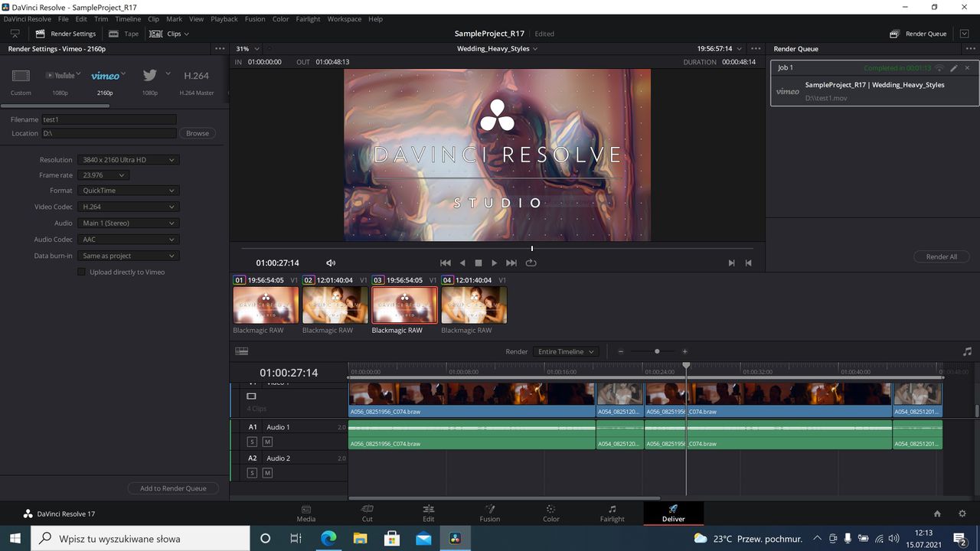Screen dimensions: 980x551
Task: Open the viewer zoom 31% dropdown
Action: [247, 48]
